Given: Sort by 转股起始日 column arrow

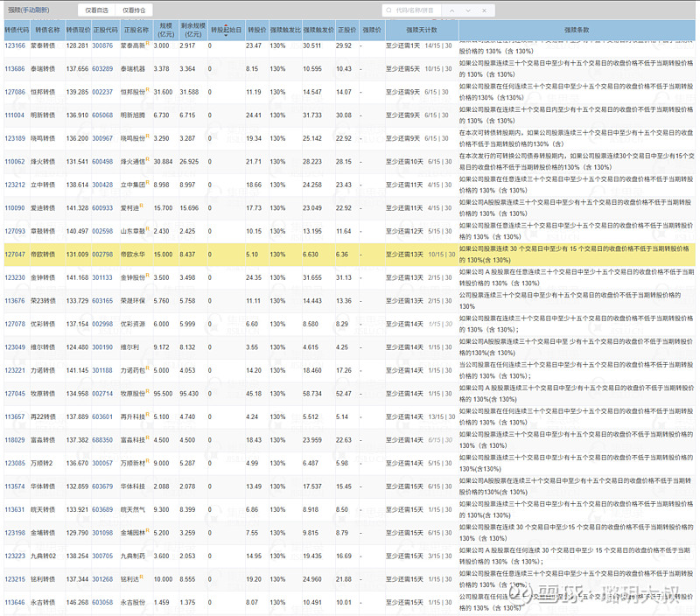Looking at the screenshot, I should (x=226, y=36).
